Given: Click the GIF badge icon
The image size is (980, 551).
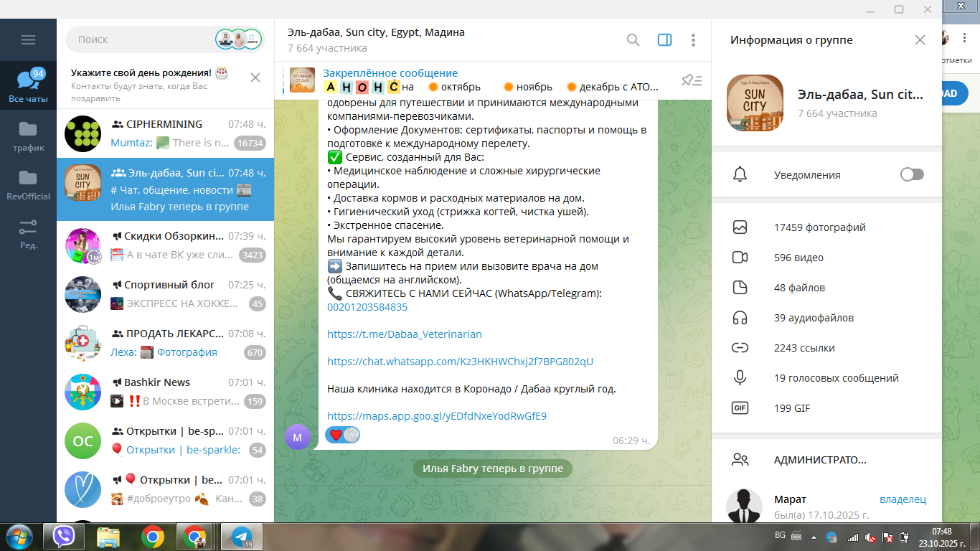Looking at the screenshot, I should pyautogui.click(x=740, y=408).
